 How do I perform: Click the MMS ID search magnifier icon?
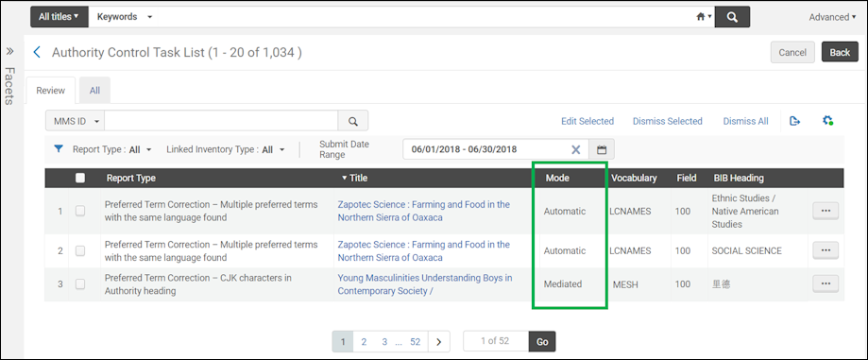point(352,121)
